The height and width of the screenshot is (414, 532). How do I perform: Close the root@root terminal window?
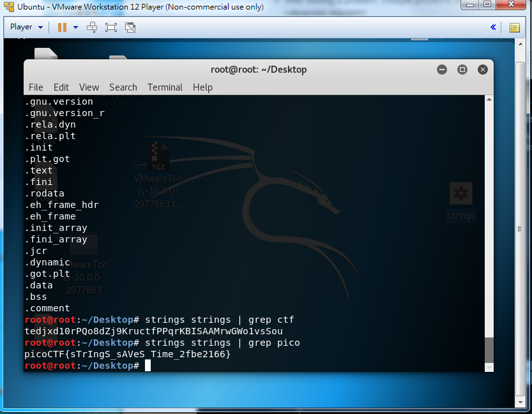tap(482, 70)
